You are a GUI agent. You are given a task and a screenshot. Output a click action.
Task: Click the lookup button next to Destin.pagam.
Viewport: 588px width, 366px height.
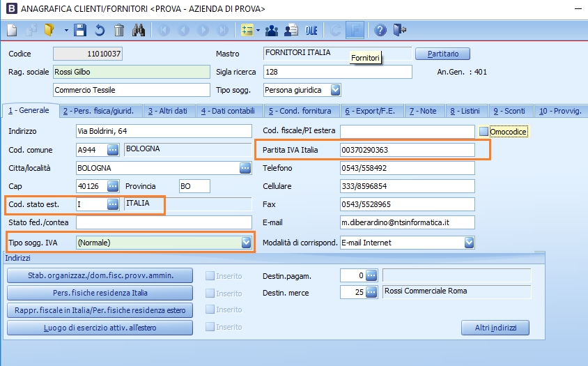[x=371, y=275]
